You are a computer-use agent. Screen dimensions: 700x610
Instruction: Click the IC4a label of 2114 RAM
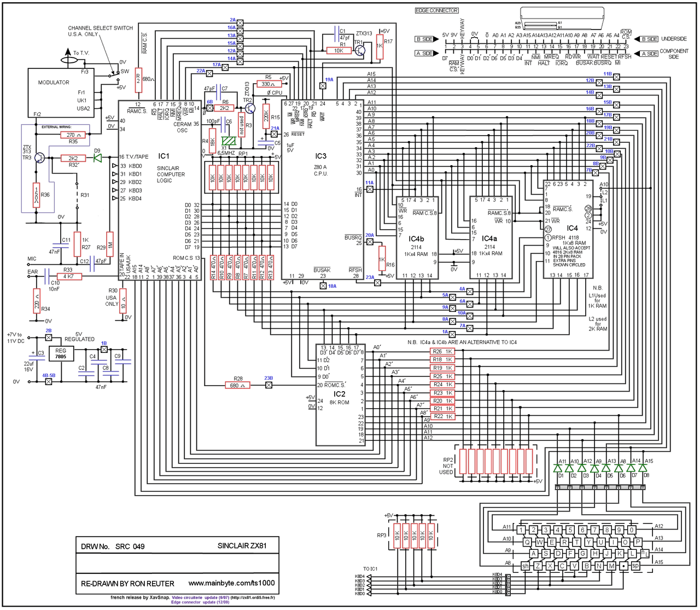pos(489,239)
